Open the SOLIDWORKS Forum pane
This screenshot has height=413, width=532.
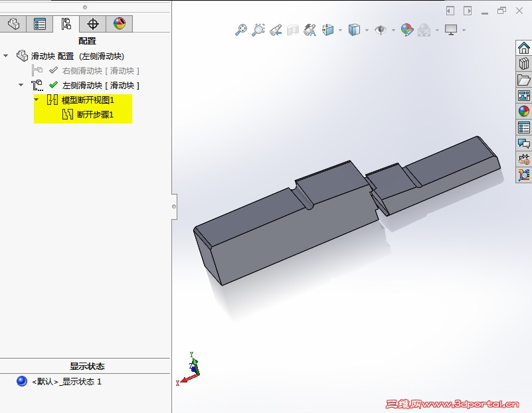pos(524,143)
